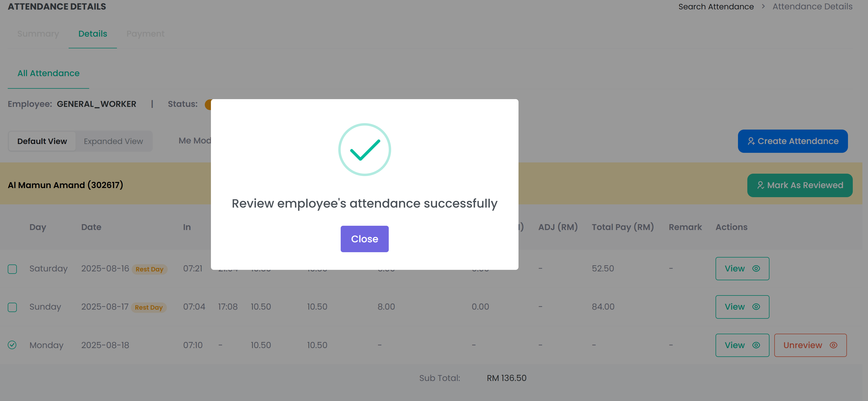Go to Search Attendance breadcrumb link
Viewport: 868px width, 401px height.
coord(716,6)
